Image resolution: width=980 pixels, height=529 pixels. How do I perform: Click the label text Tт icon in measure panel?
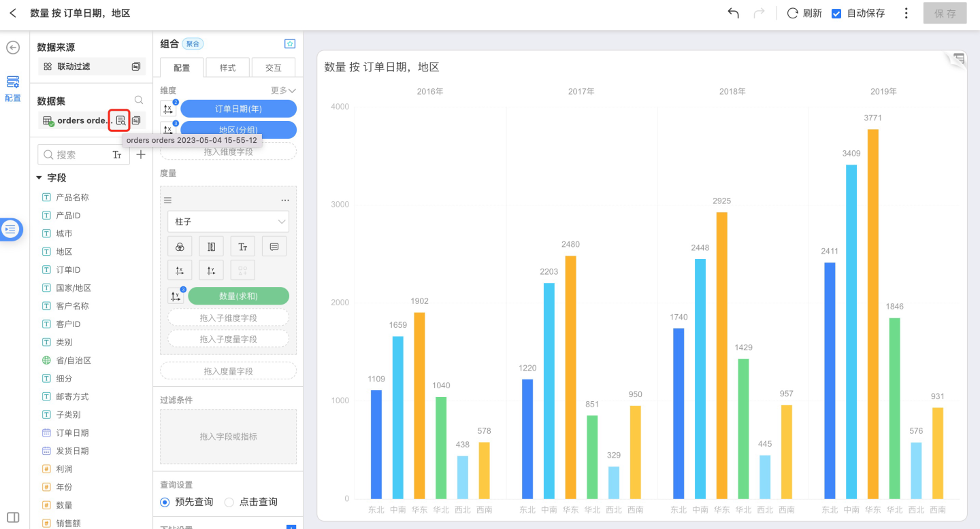(x=242, y=247)
